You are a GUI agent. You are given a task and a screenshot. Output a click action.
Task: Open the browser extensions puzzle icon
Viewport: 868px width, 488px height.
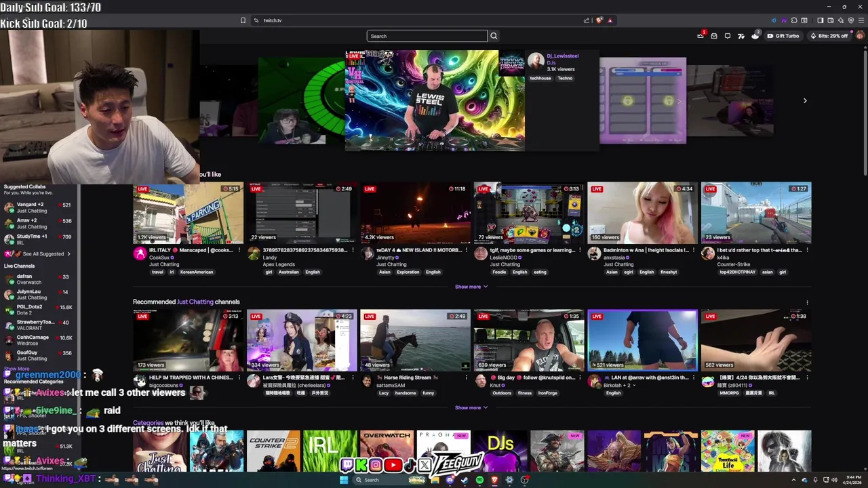click(x=794, y=20)
